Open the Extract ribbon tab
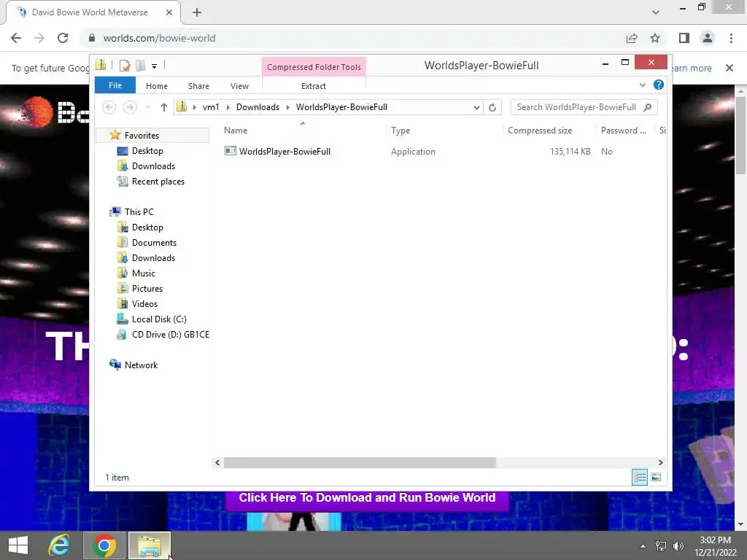This screenshot has height=560, width=747. [314, 86]
